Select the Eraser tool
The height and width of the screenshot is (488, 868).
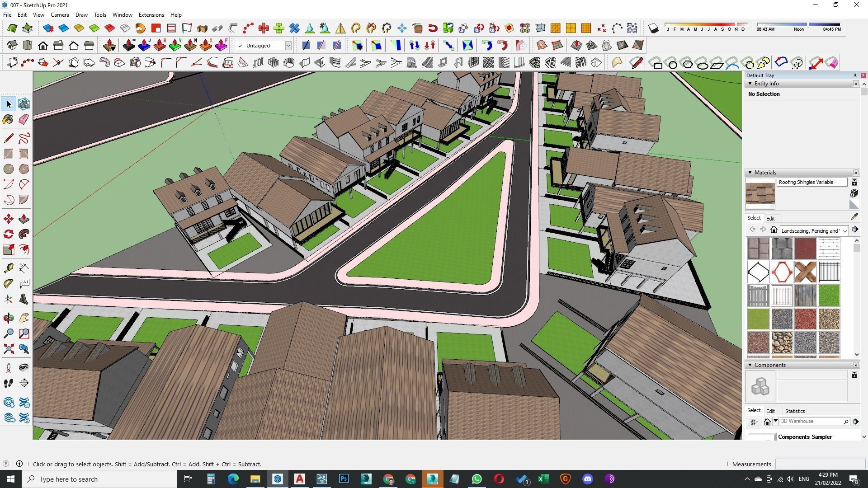pyautogui.click(x=24, y=119)
